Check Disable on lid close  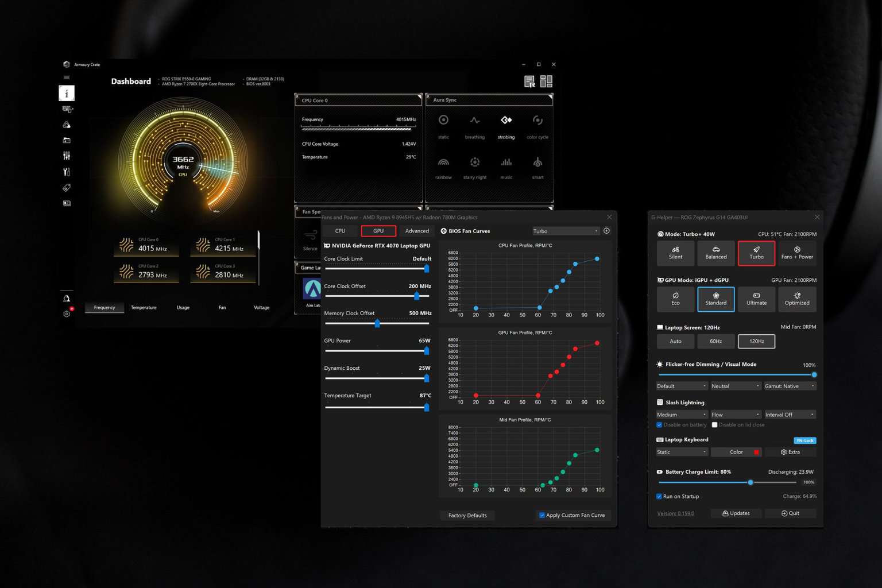pos(714,425)
